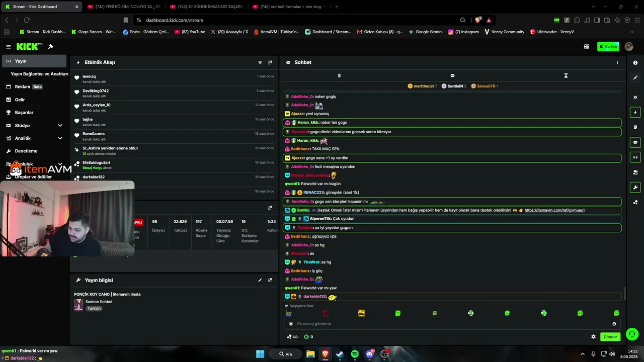Open the Instagram bookmark
644x362 pixels.
[463, 32]
